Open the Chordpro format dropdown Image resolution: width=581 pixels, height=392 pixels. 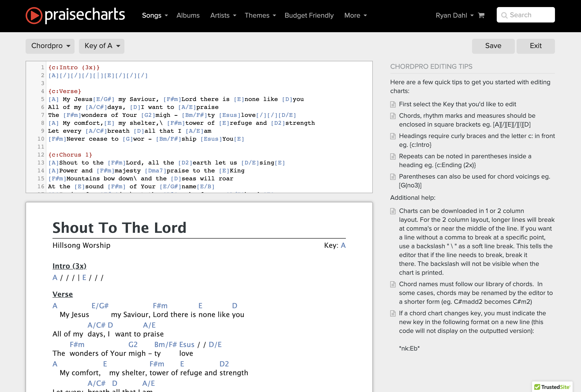[x=50, y=46]
